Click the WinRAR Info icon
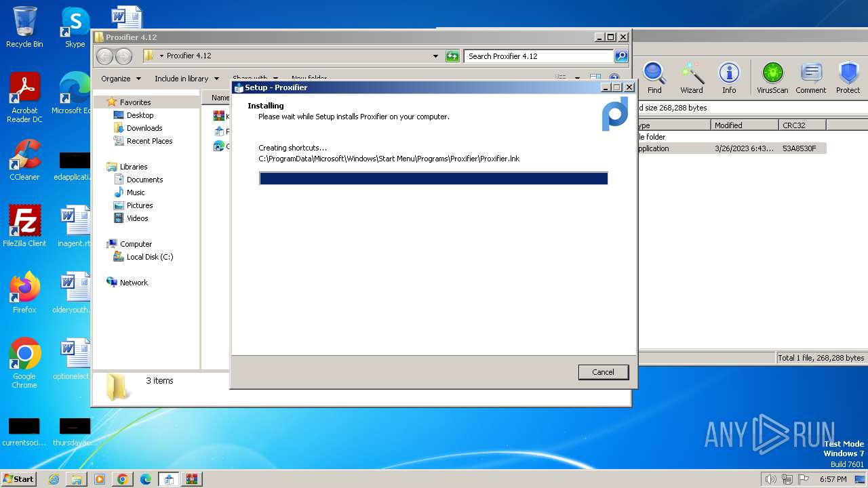The image size is (868, 488). coord(729,77)
